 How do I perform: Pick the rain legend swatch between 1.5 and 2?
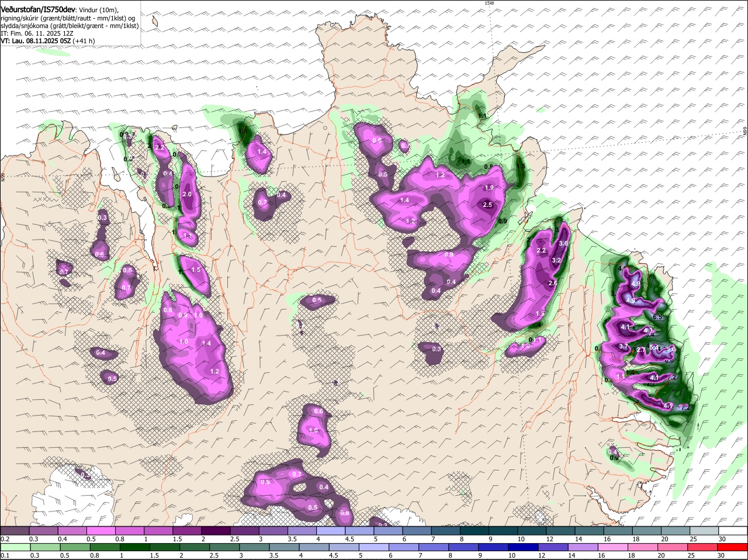(166, 547)
